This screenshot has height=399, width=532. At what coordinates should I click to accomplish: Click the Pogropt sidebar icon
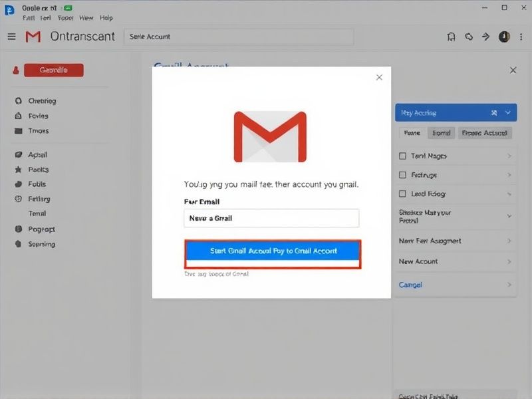point(19,229)
